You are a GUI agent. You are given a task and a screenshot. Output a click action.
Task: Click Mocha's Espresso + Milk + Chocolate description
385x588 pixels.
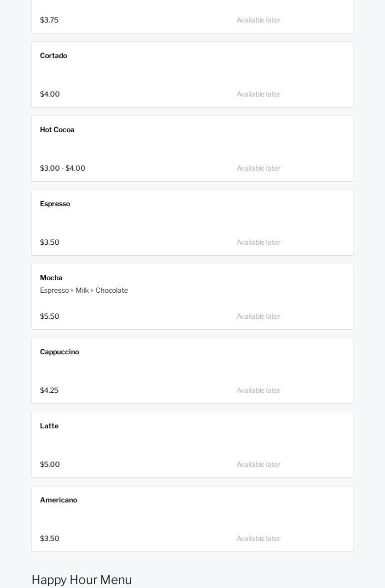(84, 290)
